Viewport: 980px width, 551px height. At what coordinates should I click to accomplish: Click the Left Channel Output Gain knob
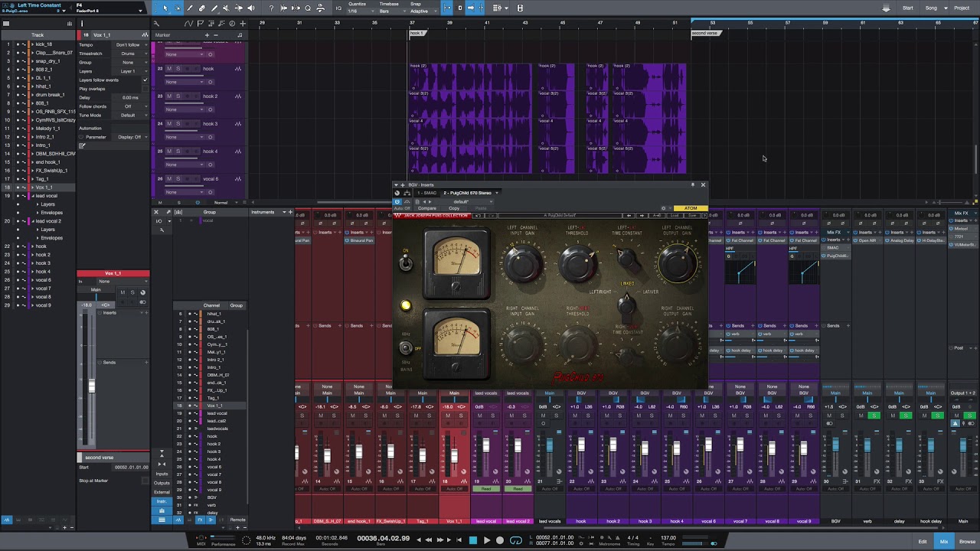677,262
